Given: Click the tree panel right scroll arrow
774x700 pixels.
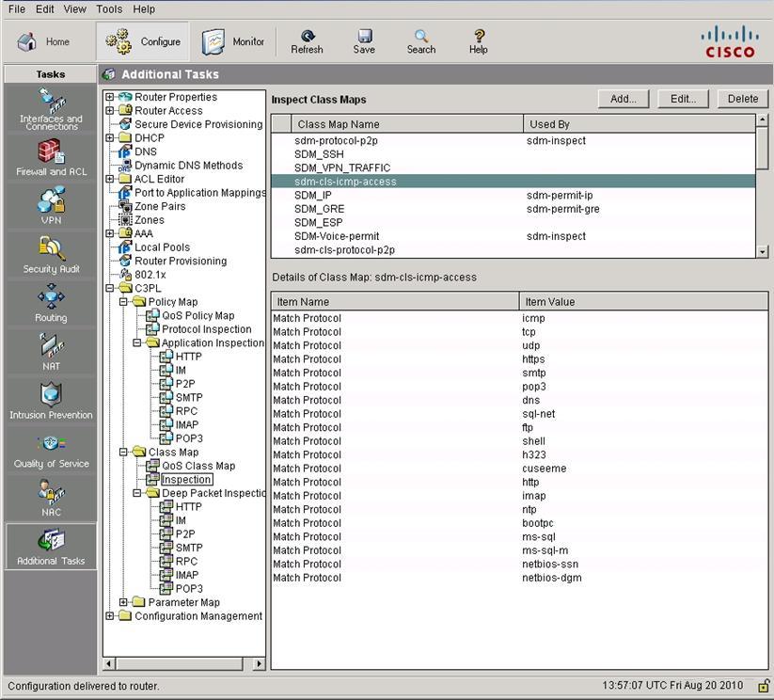Looking at the screenshot, I should (x=259, y=664).
